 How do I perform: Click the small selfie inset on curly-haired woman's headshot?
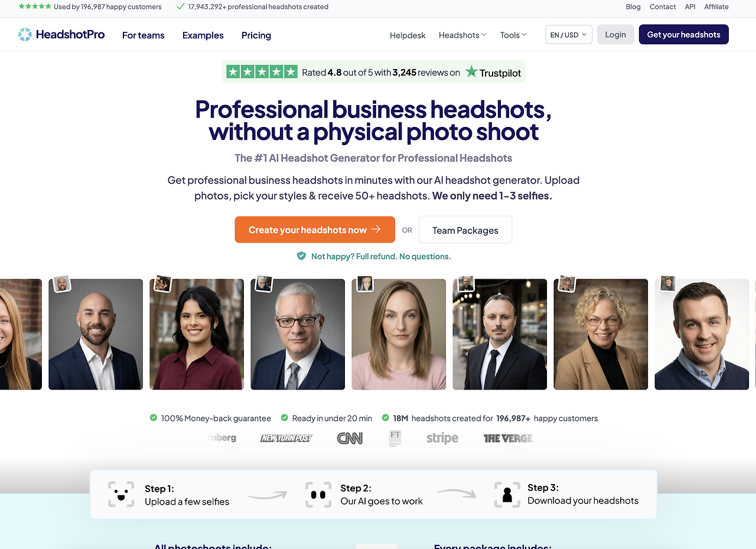(x=566, y=283)
